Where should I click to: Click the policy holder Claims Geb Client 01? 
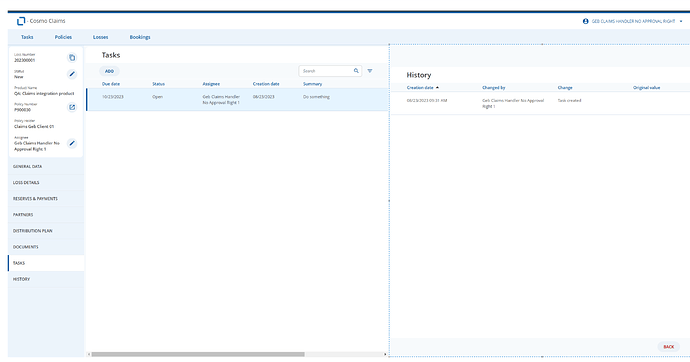[34, 127]
